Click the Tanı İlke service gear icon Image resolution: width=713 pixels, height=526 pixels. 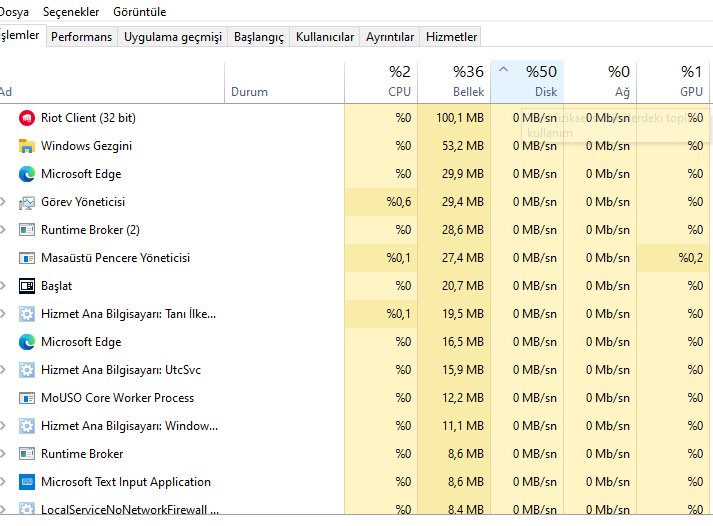pyautogui.click(x=27, y=314)
